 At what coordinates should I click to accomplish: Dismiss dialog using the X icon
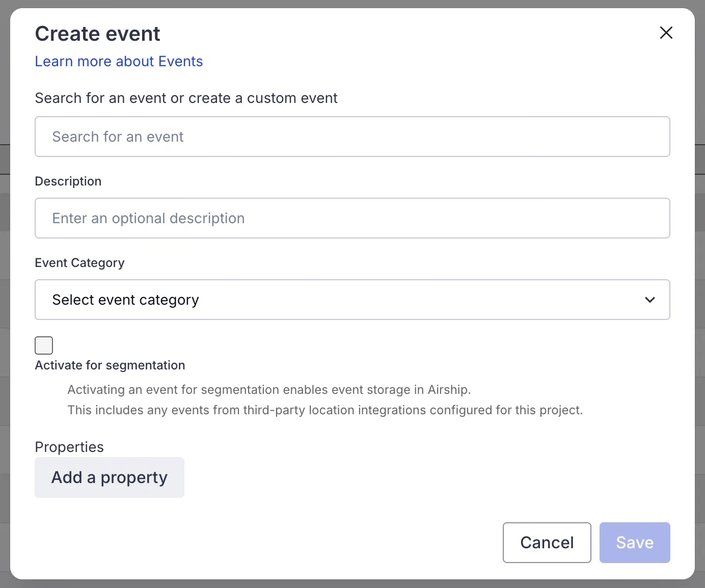point(666,33)
